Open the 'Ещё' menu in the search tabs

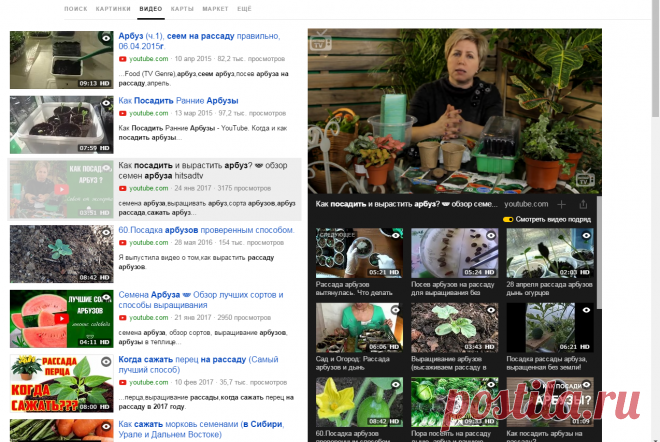tap(244, 9)
